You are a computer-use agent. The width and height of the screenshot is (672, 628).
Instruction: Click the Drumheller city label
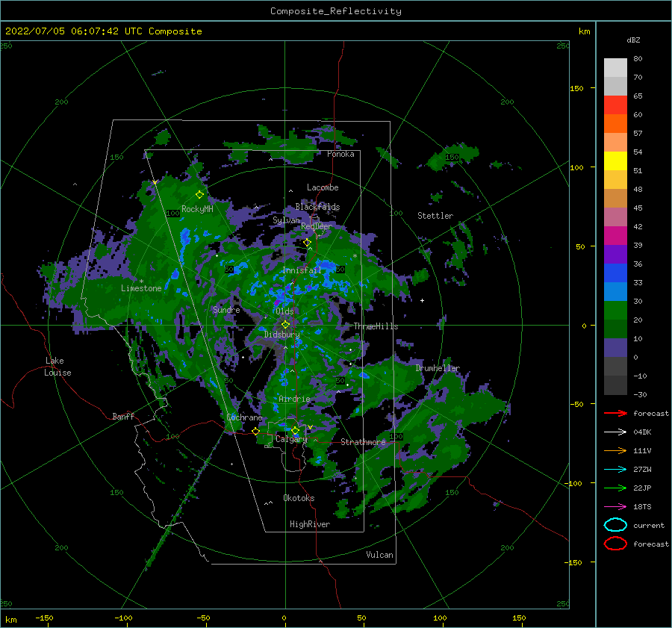(x=438, y=368)
